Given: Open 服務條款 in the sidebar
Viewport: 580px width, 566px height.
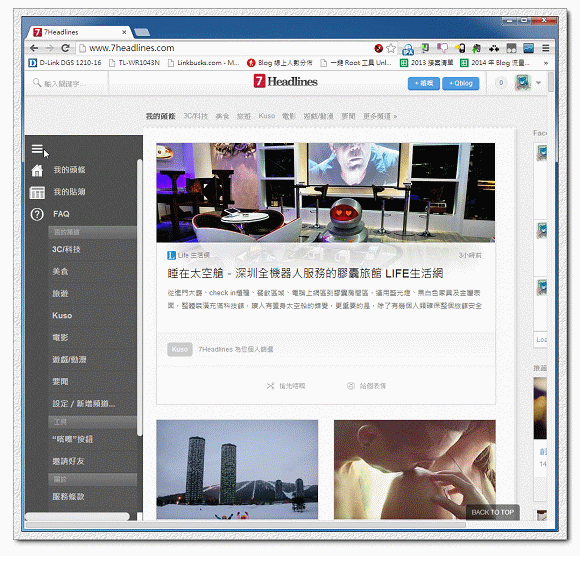Looking at the screenshot, I should click(x=68, y=497).
